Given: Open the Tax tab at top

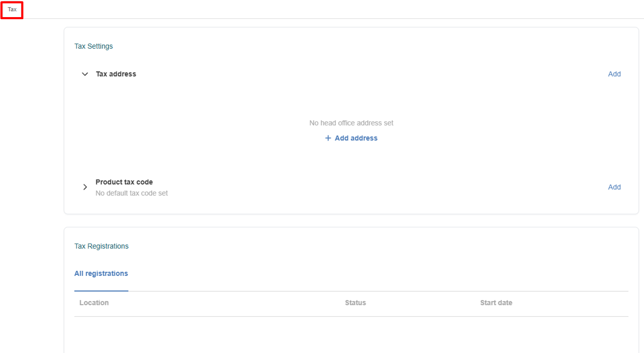Looking at the screenshot, I should click(x=12, y=10).
